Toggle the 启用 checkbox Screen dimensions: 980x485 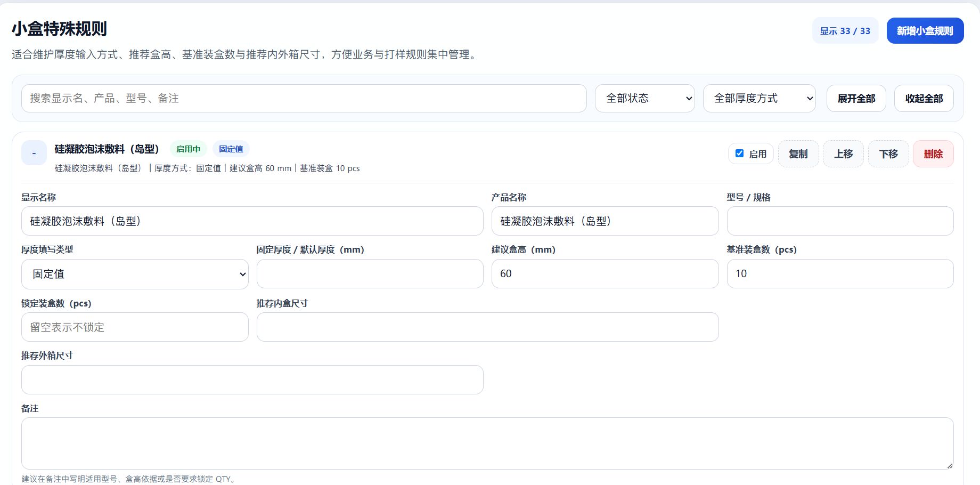(x=739, y=153)
